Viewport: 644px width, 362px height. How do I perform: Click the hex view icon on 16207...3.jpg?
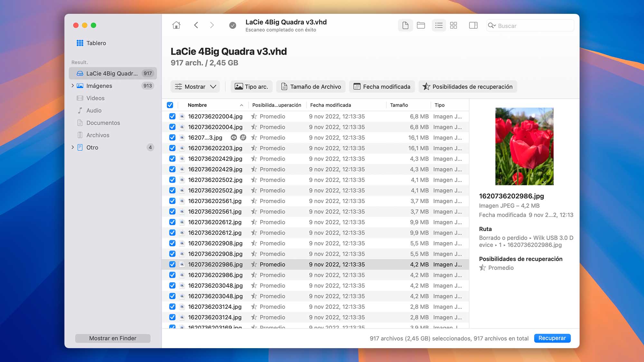243,137
